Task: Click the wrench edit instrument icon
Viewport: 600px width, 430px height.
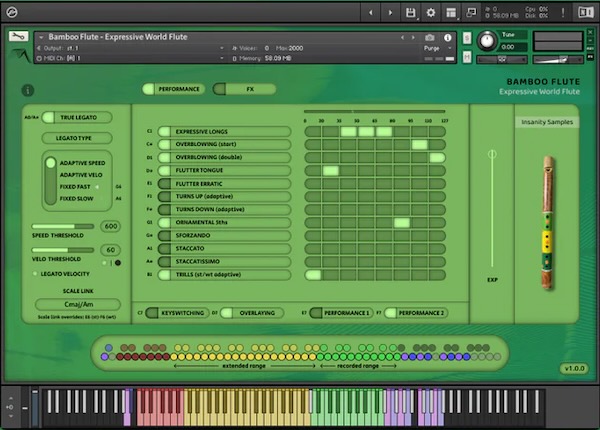Action: coord(18,36)
